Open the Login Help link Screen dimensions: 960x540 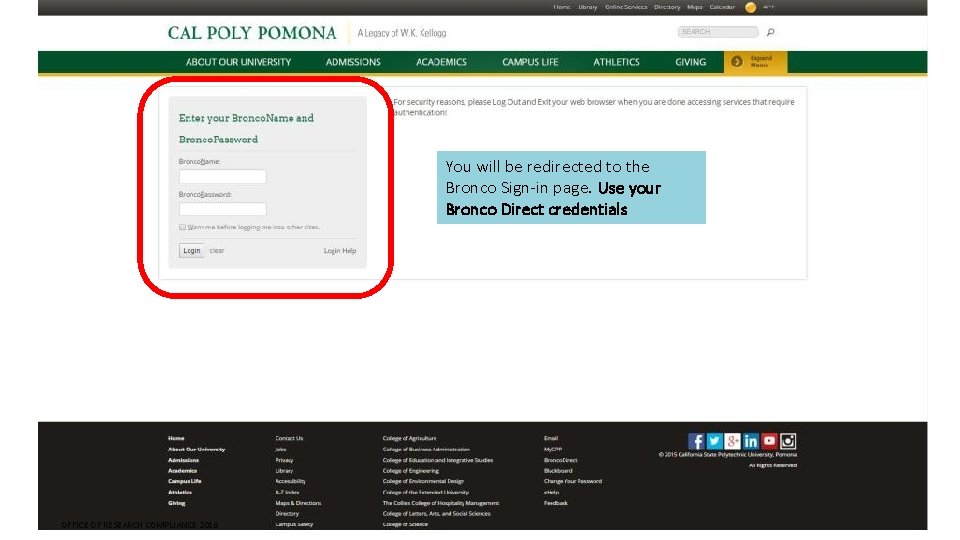pos(340,251)
